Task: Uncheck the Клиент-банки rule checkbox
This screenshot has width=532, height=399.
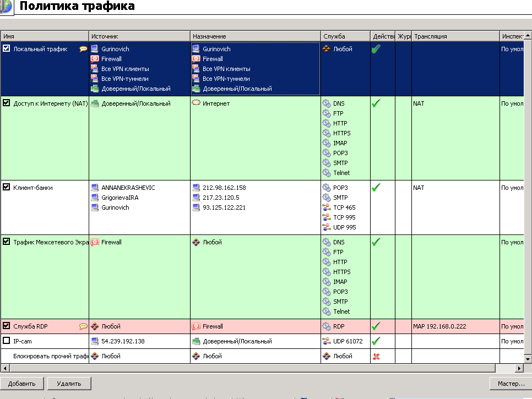Action: tap(7, 187)
